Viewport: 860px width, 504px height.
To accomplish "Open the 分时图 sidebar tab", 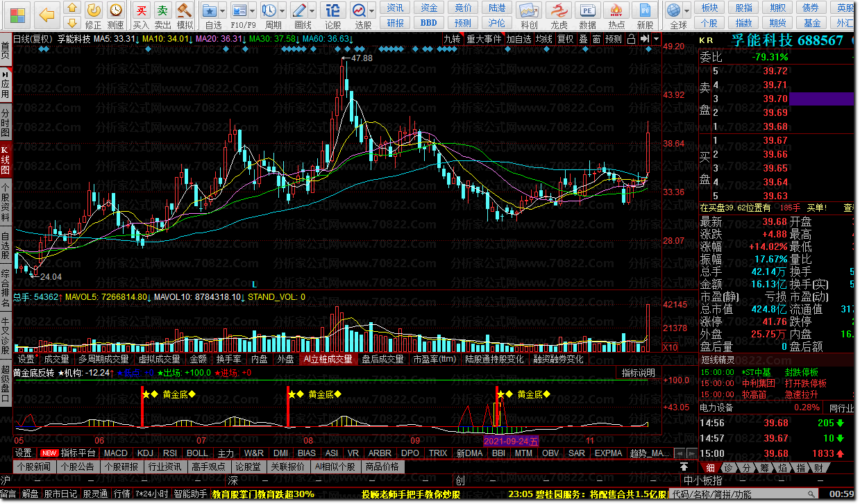I will coord(6,123).
